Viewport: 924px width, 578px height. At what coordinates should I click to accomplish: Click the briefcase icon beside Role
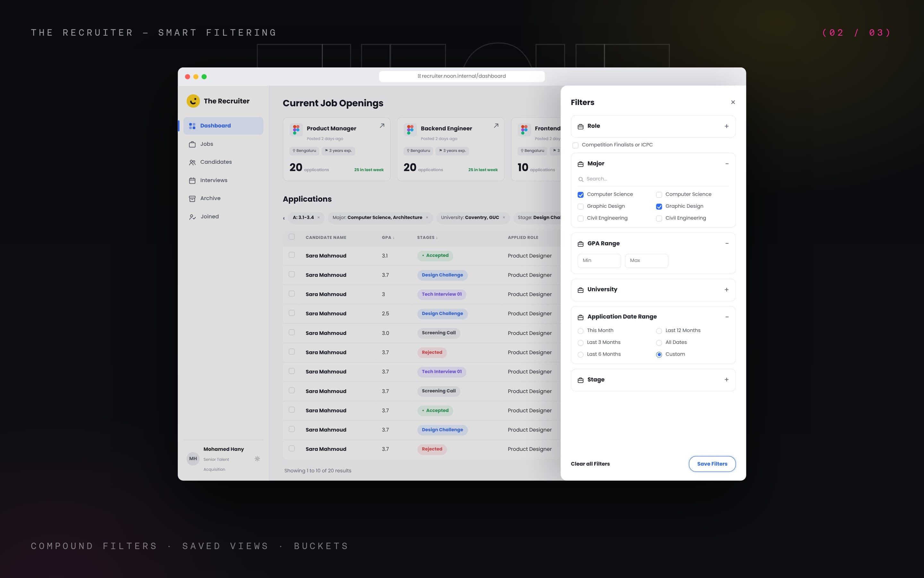pyautogui.click(x=580, y=127)
